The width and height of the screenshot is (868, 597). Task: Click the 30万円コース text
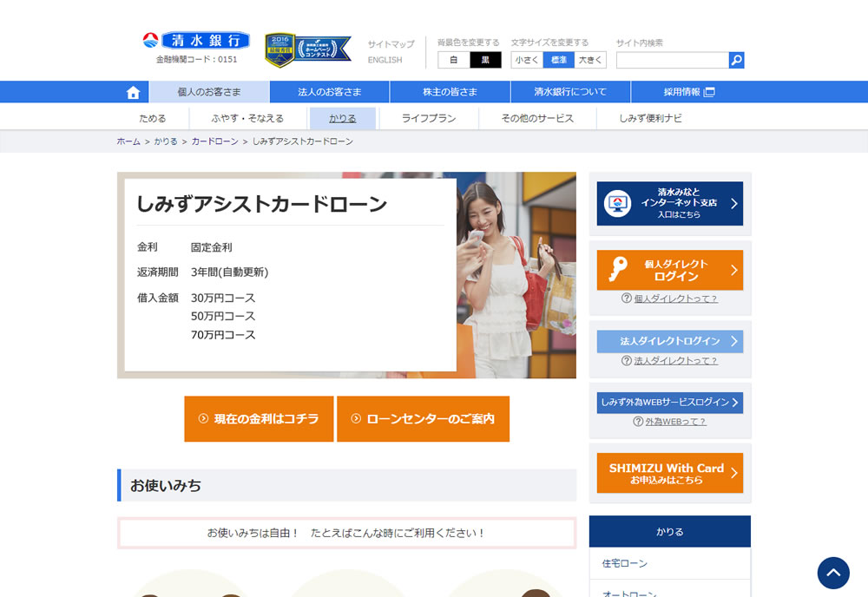[223, 298]
